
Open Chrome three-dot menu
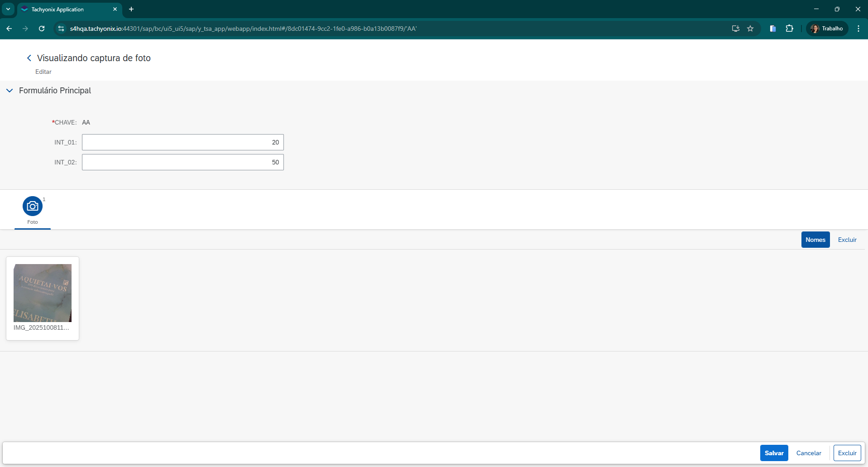[858, 29]
